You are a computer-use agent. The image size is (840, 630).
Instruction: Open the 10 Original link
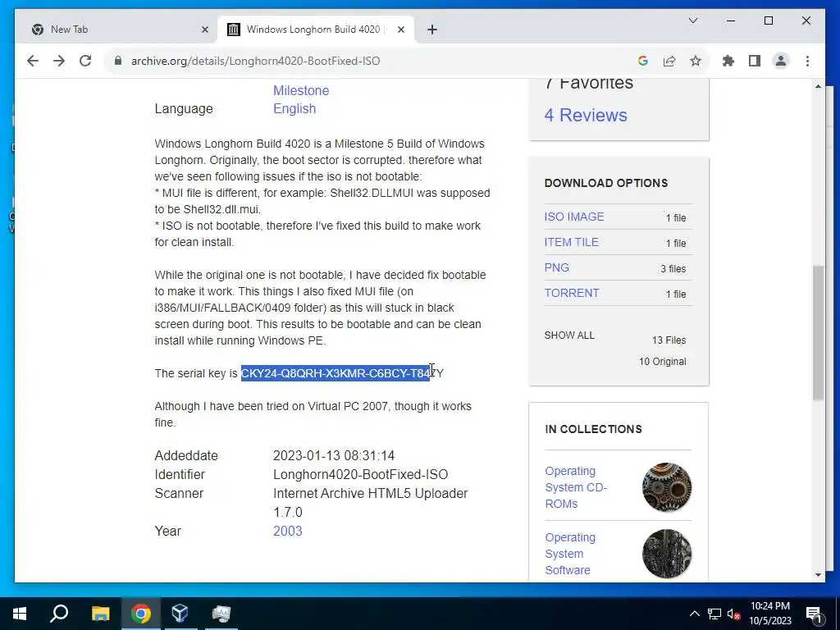662,361
